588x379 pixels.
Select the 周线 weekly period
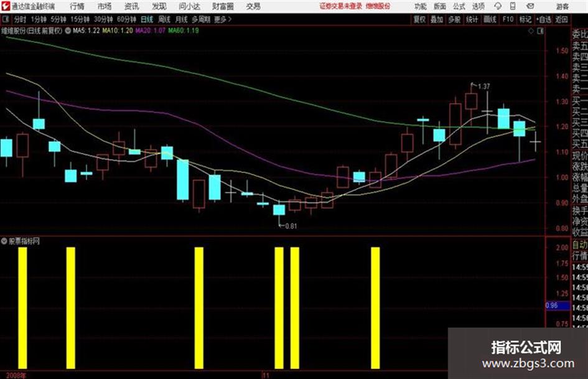click(164, 19)
